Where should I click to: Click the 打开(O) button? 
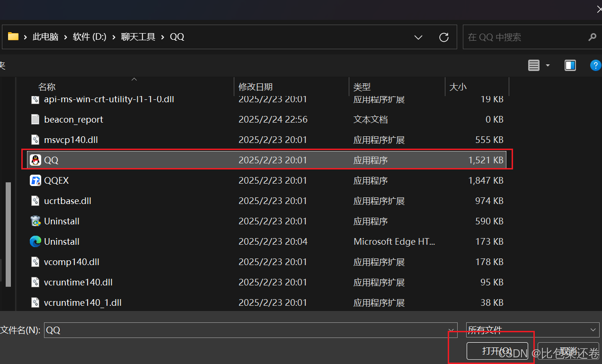click(x=497, y=351)
